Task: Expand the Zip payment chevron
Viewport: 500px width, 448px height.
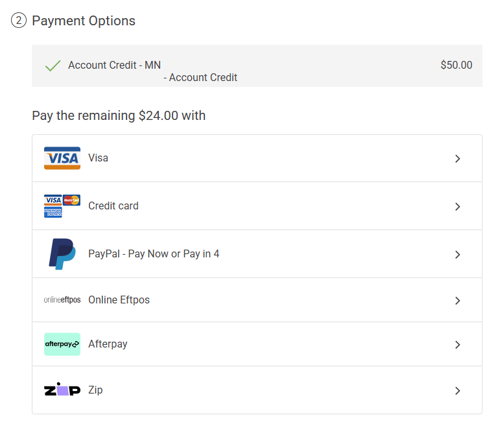Action: [x=457, y=391]
